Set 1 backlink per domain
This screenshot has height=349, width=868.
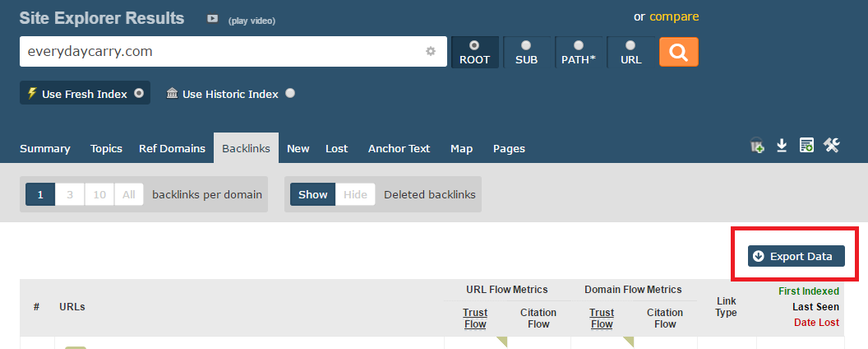click(40, 194)
